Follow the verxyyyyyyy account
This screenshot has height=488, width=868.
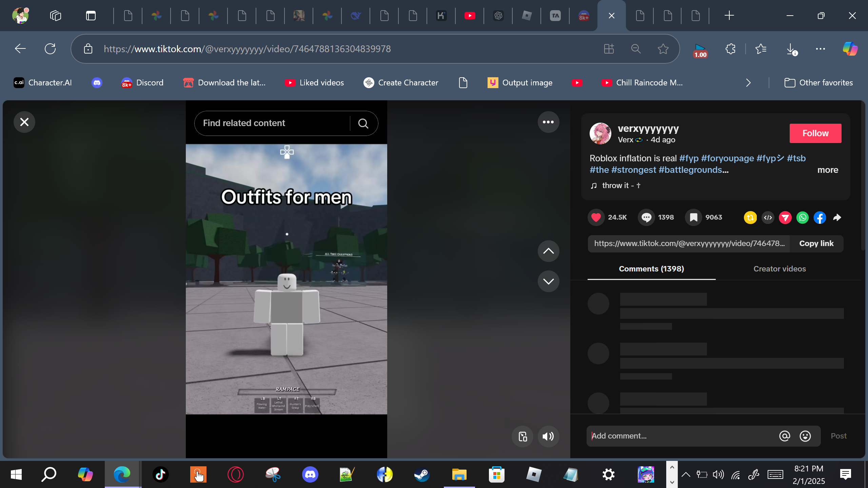(x=815, y=133)
